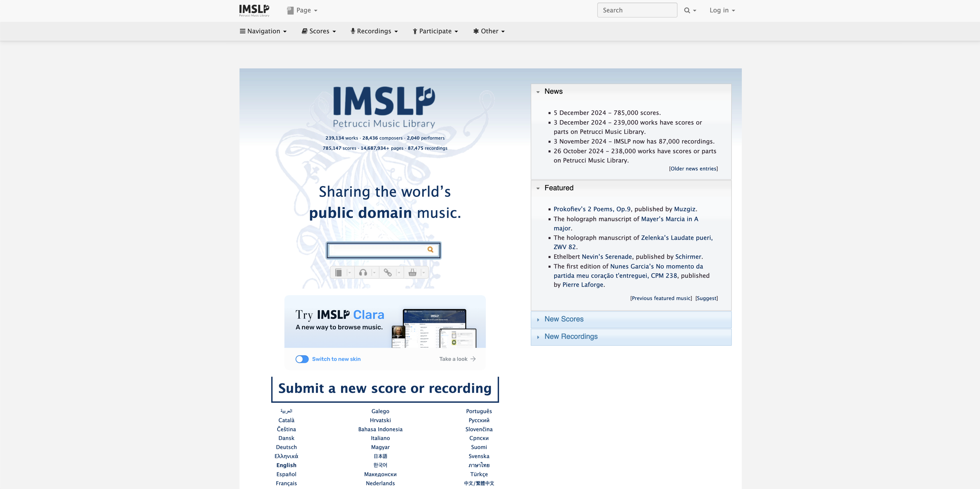
Task: Open the dropdown arrow next to the basket icon
Action: coord(424,273)
